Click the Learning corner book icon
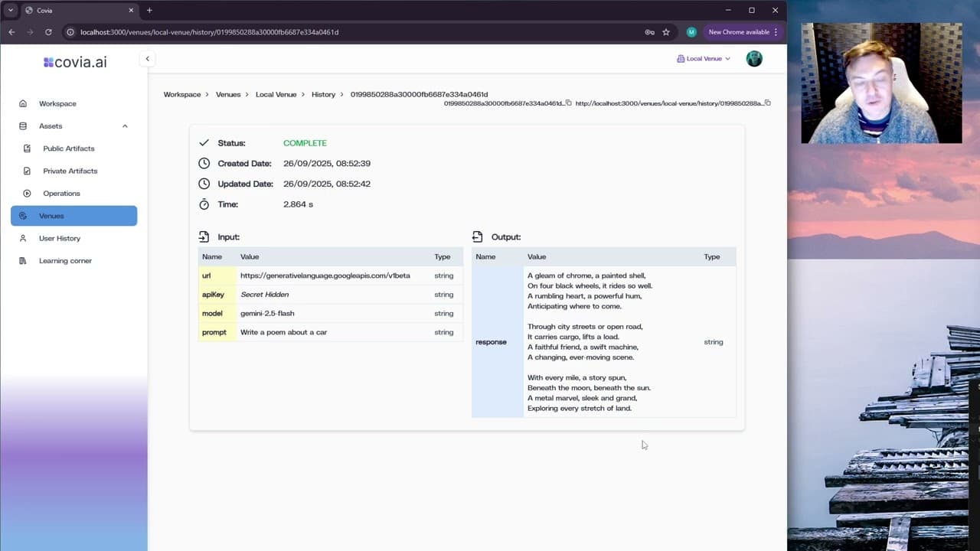The height and width of the screenshot is (551, 980). pyautogui.click(x=23, y=261)
